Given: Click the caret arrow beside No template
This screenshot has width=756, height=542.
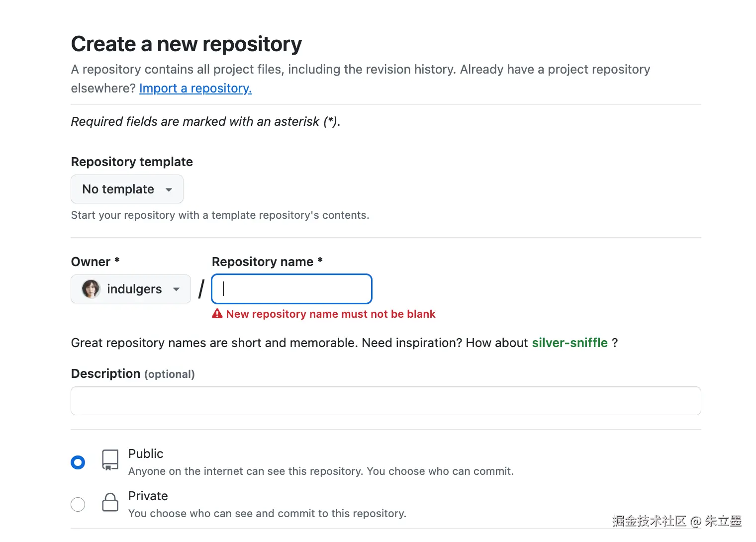Looking at the screenshot, I should tap(169, 190).
